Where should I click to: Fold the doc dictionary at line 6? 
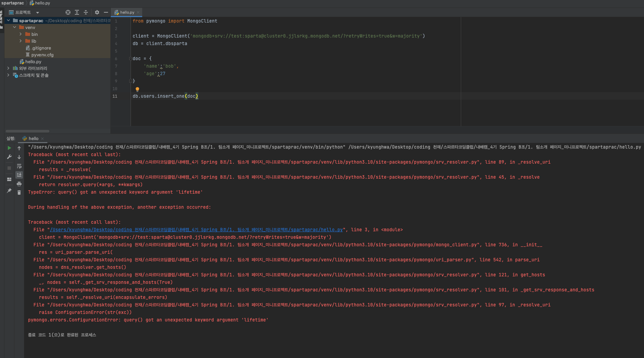(x=131, y=59)
